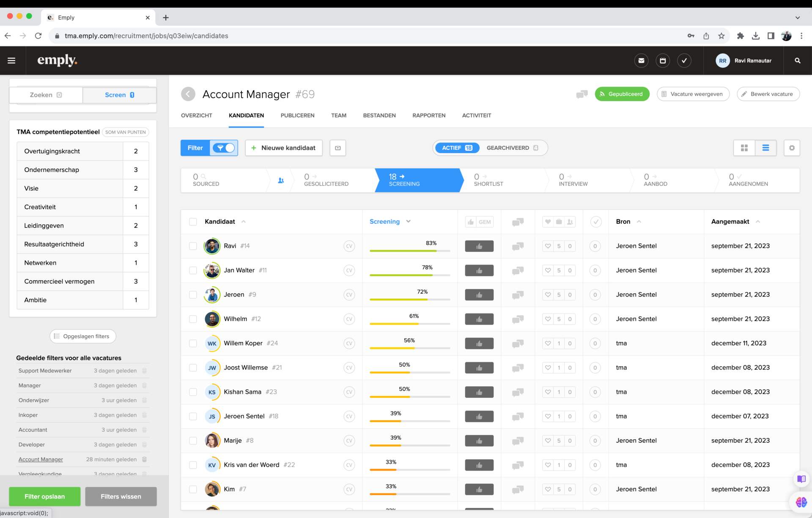Expand the Screening column dropdown

[x=408, y=221]
